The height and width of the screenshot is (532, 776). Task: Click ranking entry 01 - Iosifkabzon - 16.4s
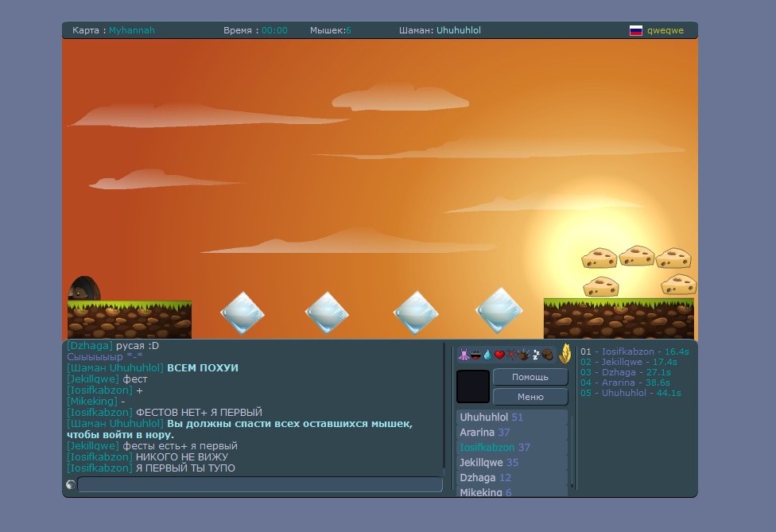[634, 351]
